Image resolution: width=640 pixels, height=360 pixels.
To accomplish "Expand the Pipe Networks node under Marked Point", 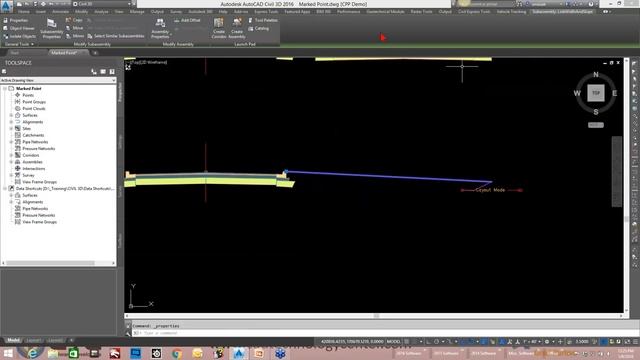I will (11, 142).
